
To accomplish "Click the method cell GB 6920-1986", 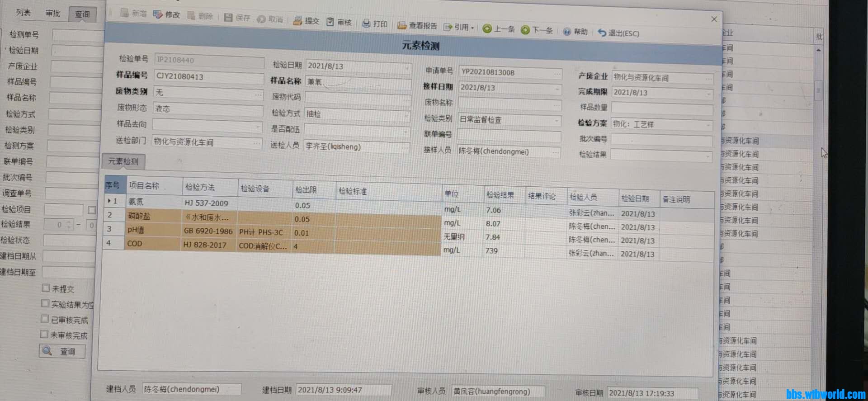I will tap(208, 231).
